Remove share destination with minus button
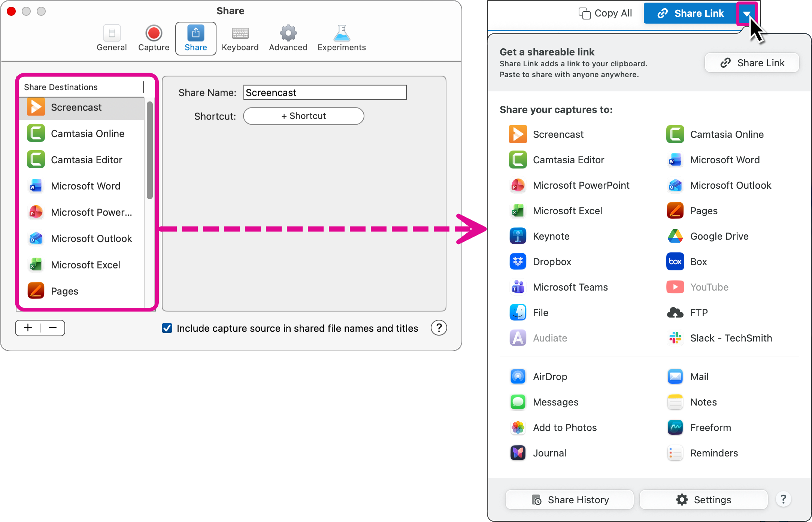Viewport: 812px width, 522px height. point(52,328)
